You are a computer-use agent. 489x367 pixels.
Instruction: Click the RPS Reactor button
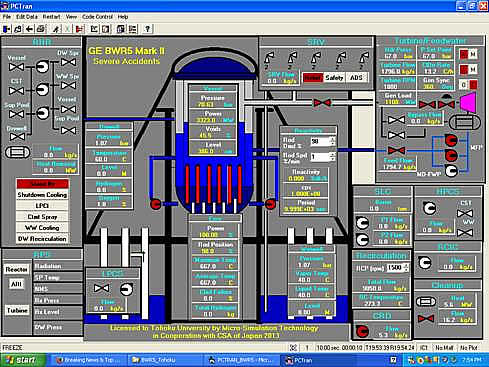tap(16, 269)
